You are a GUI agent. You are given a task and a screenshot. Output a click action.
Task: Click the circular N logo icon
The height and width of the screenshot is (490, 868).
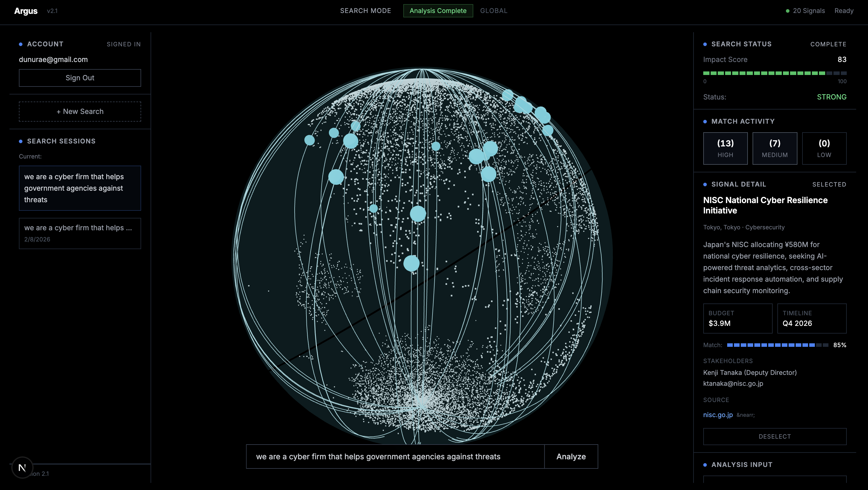22,468
